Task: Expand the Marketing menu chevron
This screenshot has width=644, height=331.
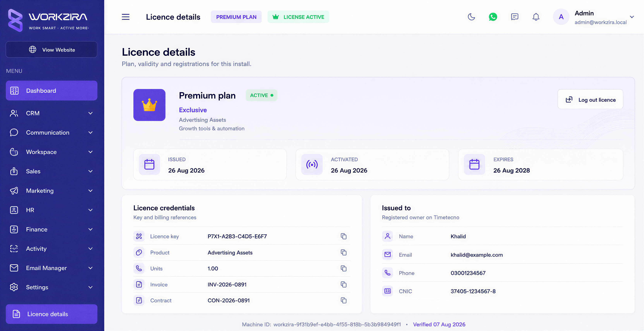Action: [90, 191]
